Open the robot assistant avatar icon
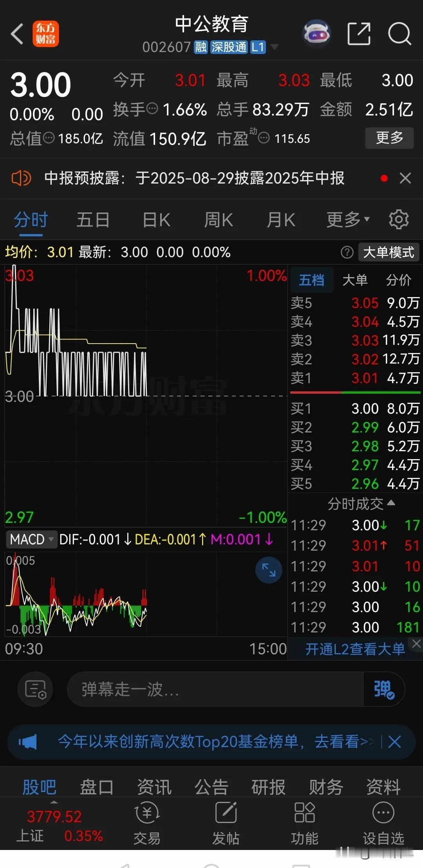Image resolution: width=423 pixels, height=868 pixels. tap(317, 34)
